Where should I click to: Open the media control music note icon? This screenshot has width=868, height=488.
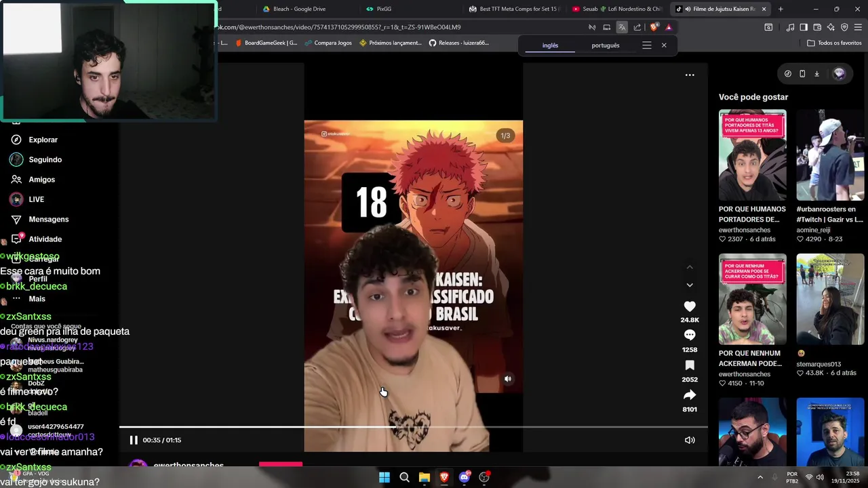click(790, 27)
